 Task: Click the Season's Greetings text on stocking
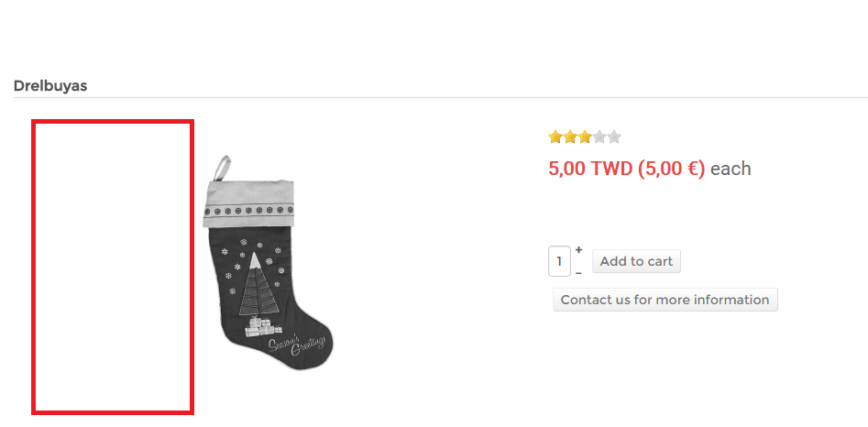point(297,346)
